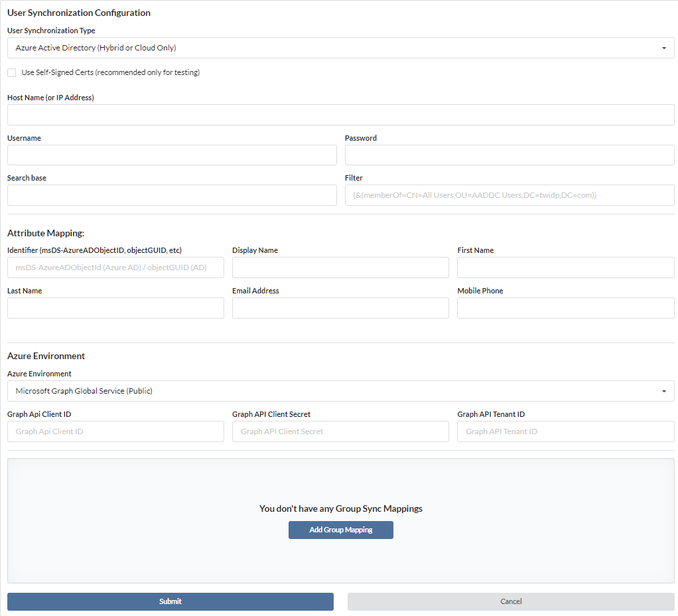Click the 'User Synchronization Configuration' heading
Screen dimensions: 678x616
79,13
